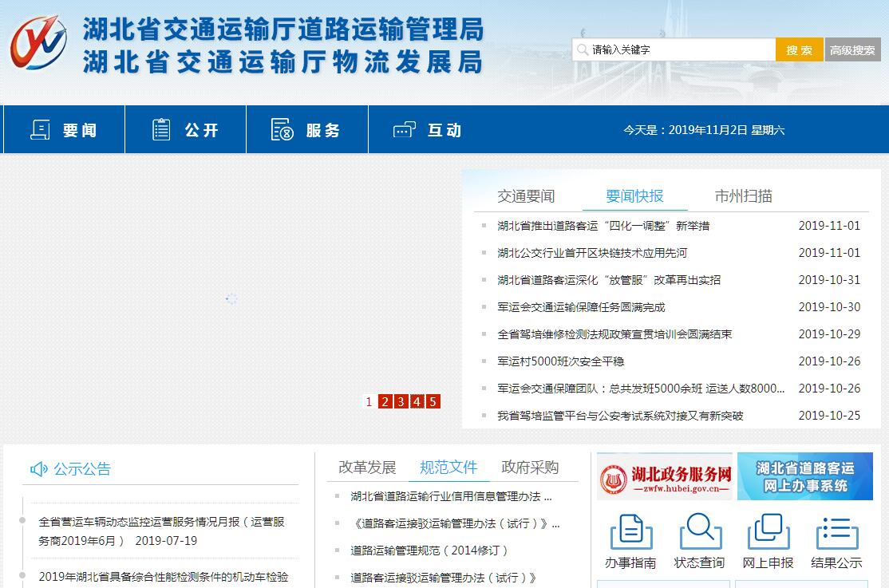The image size is (889, 588).
Task: Switch to the 规范文件 tab
Action: (x=448, y=468)
